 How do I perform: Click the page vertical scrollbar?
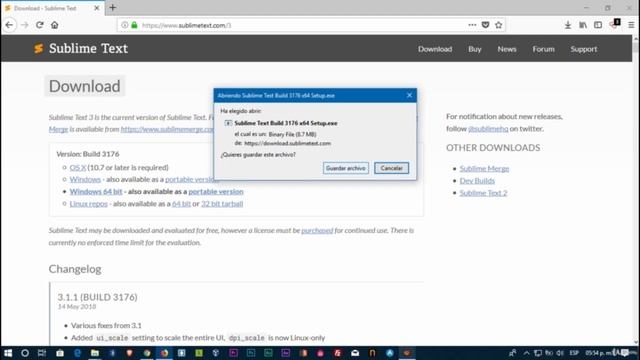(636, 190)
